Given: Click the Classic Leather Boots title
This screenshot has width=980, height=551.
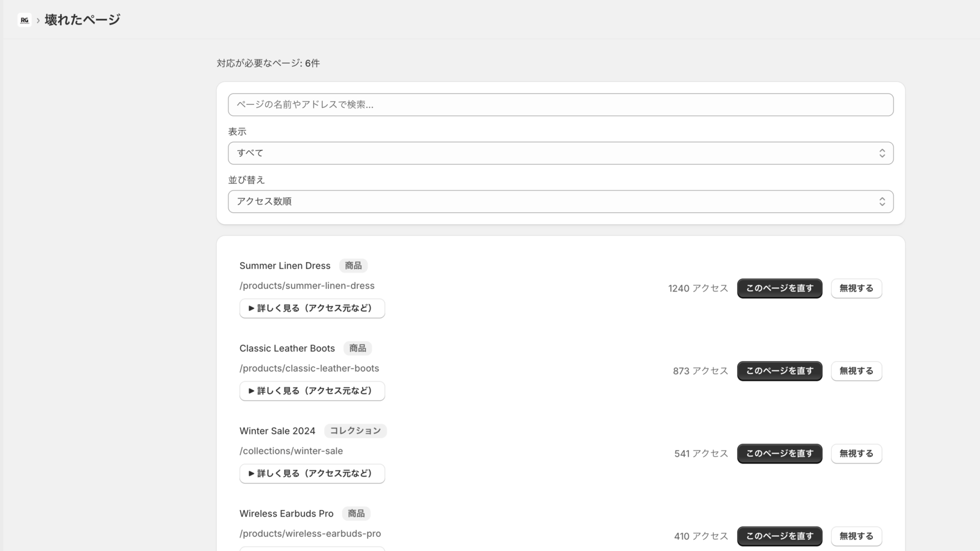Looking at the screenshot, I should pyautogui.click(x=287, y=348).
